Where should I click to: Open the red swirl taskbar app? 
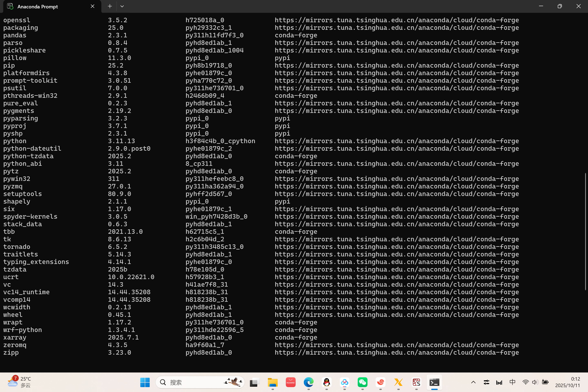coord(381,382)
